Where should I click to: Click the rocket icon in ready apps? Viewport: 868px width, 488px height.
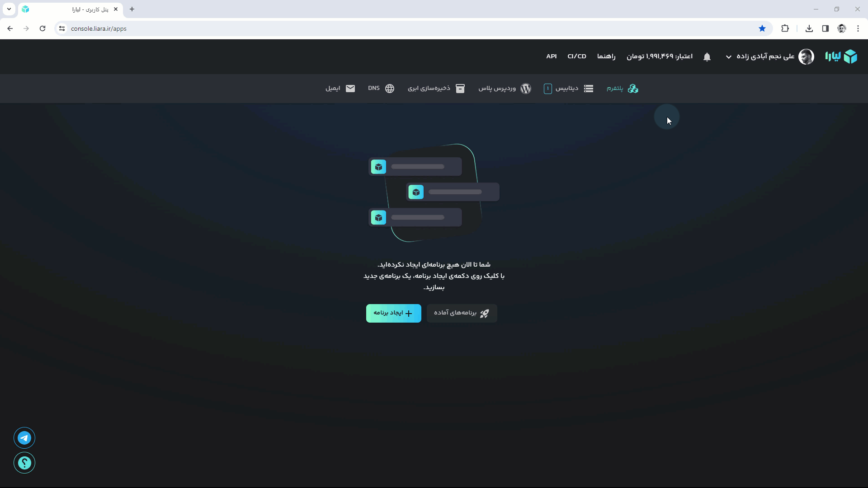(484, 314)
